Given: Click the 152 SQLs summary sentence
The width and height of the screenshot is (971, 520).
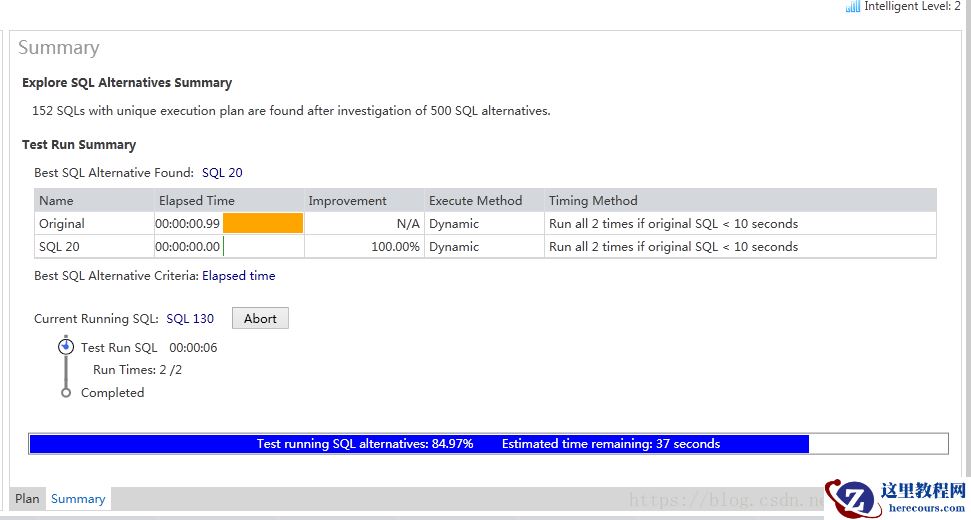Looking at the screenshot, I should (291, 111).
